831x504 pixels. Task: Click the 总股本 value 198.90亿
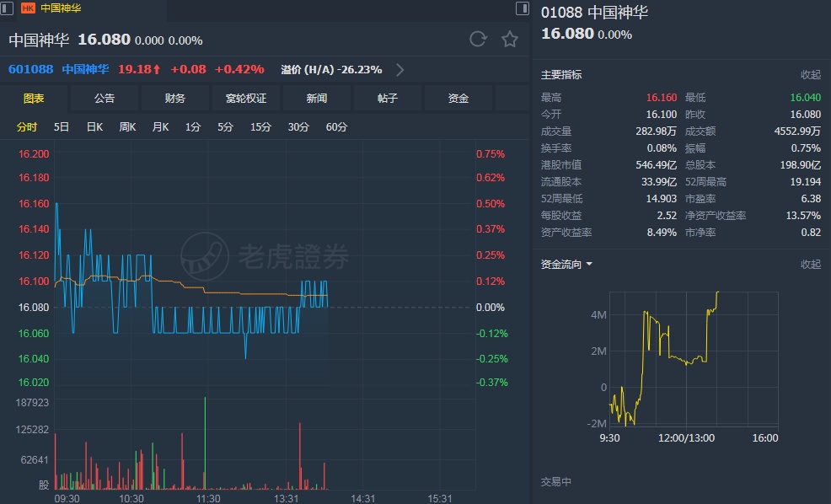[x=801, y=165]
